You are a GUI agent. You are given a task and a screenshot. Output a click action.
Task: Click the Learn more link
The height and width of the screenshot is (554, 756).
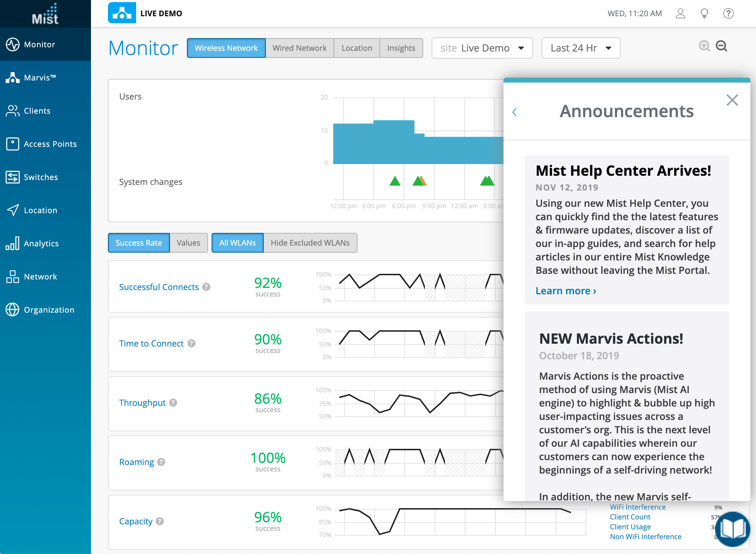click(566, 291)
